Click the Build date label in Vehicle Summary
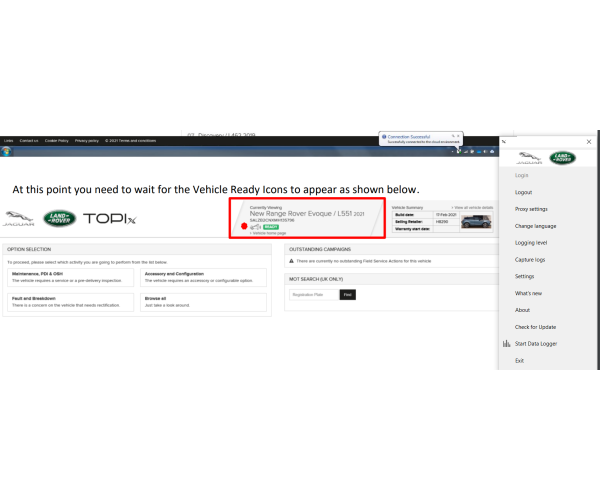This screenshot has height=500, width=600. [x=404, y=215]
